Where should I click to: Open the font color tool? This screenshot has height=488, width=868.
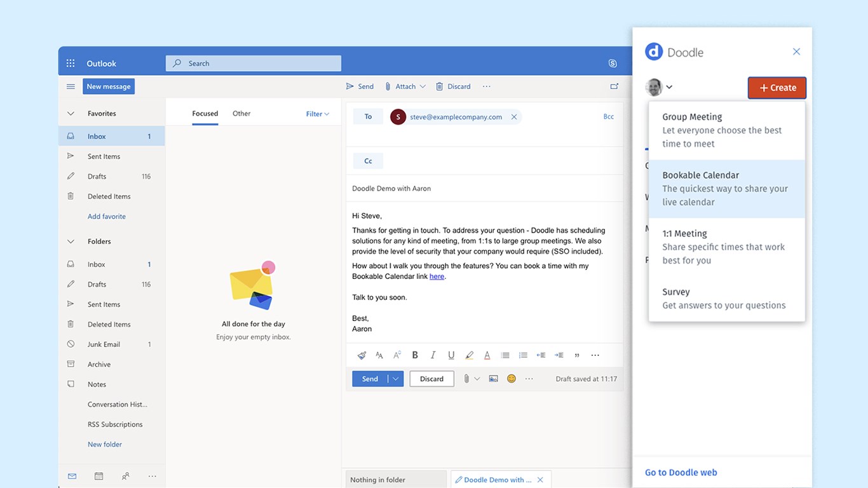(x=487, y=355)
